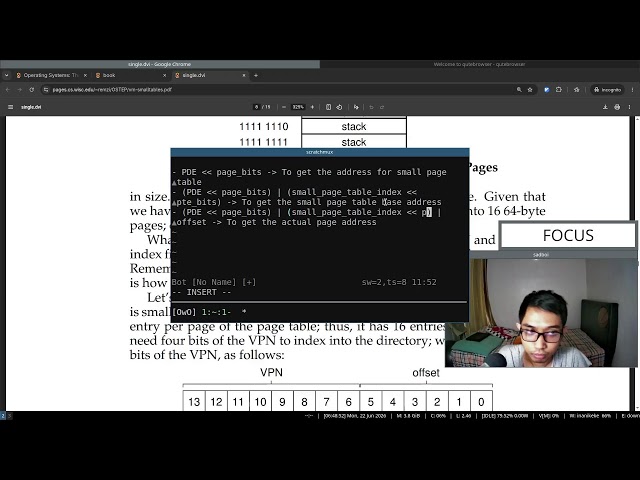Open the bookmarks star icon beside Incognito
This screenshot has height=480, width=640.
click(576, 89)
